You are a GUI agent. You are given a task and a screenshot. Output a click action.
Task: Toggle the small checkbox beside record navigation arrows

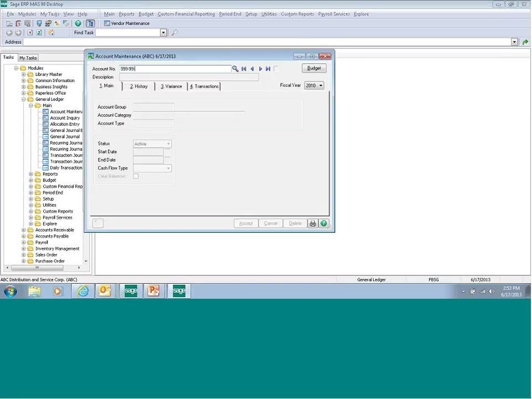point(276,69)
